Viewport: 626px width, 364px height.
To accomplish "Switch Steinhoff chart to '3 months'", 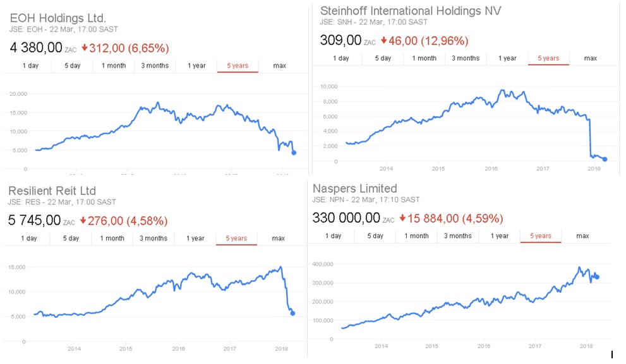I will tap(466, 58).
